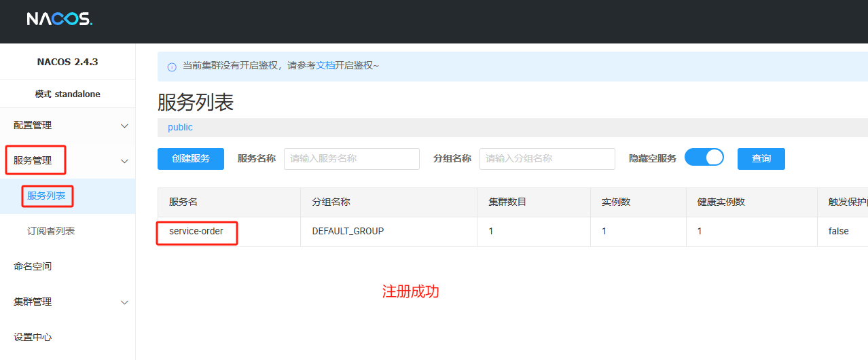
Task: Click the 模式 standalone label
Action: pos(68,94)
